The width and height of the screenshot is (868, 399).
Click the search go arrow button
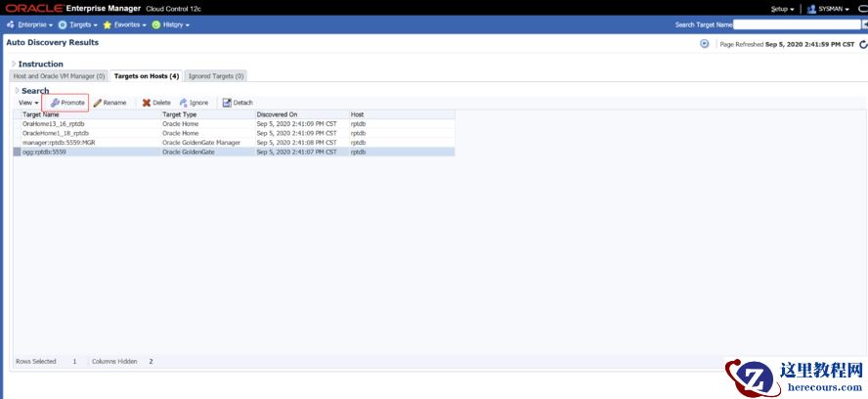865,25
